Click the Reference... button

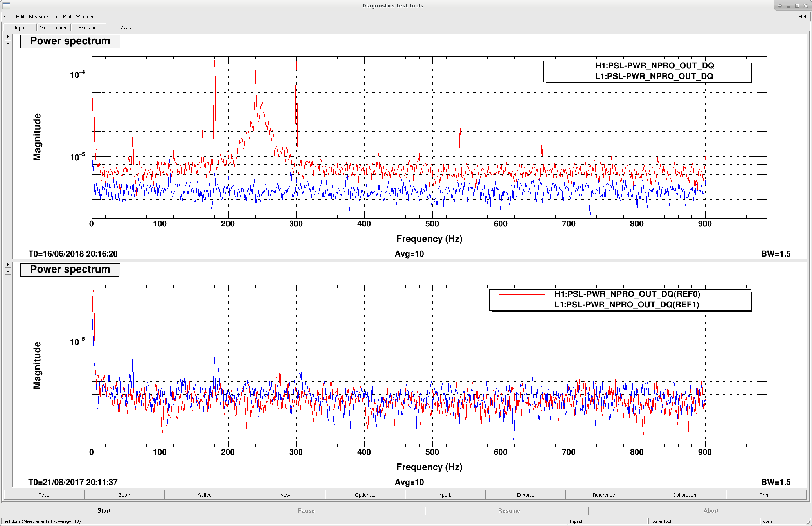605,495
